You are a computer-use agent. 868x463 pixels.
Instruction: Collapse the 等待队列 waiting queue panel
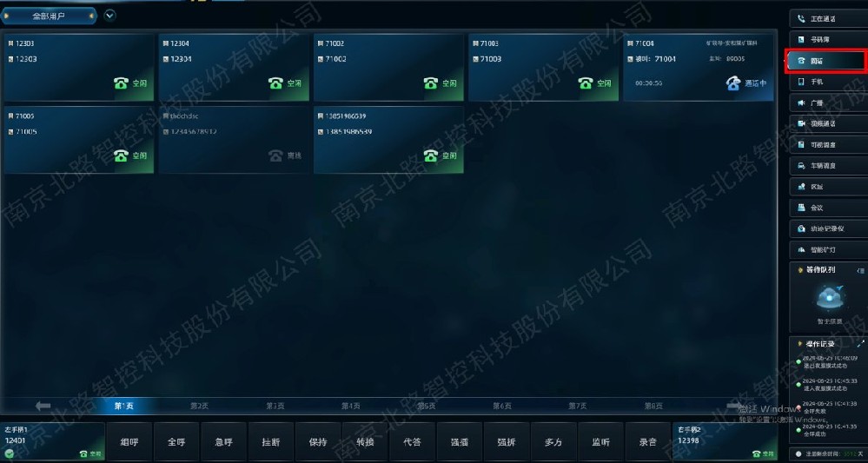click(x=860, y=271)
